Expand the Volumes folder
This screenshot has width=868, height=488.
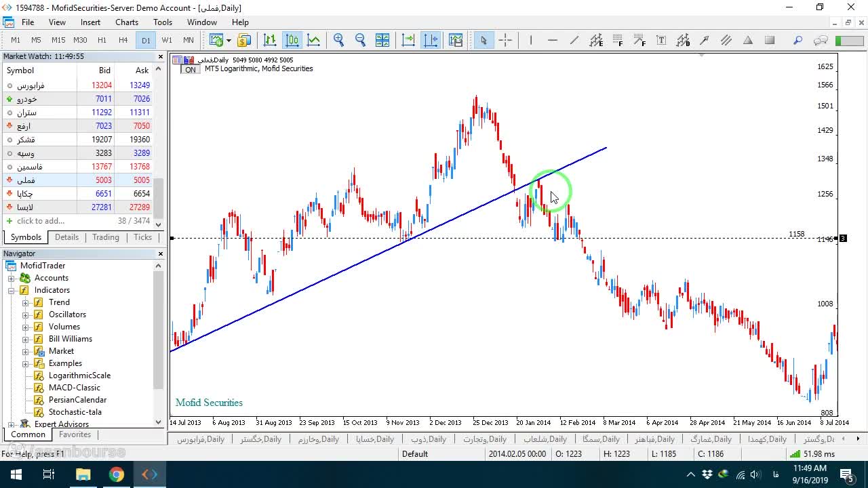click(26, 327)
